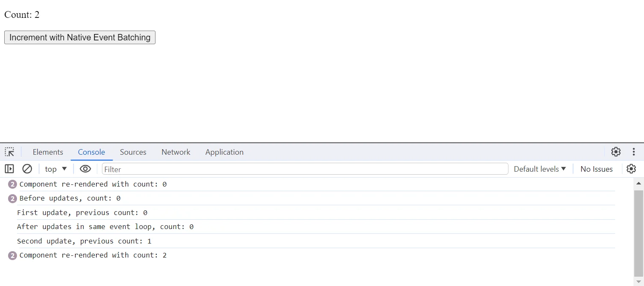Open the console settings gear
Image resolution: width=644 pixels, height=286 pixels.
[631, 169]
